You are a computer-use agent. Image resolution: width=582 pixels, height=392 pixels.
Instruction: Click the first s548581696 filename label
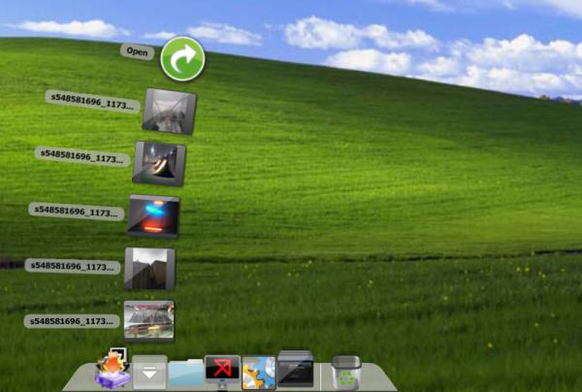click(x=93, y=100)
